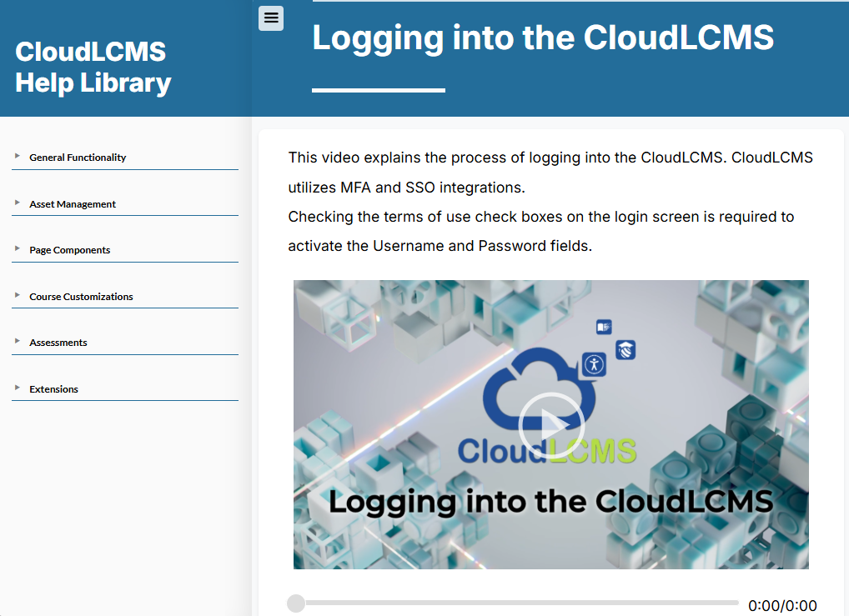
Task: Click the video seek slider handle
Action: tap(297, 602)
